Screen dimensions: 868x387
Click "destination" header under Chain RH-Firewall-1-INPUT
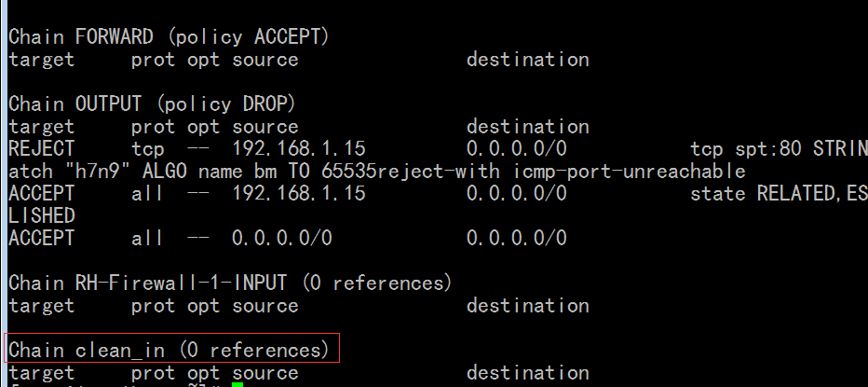pos(527,306)
